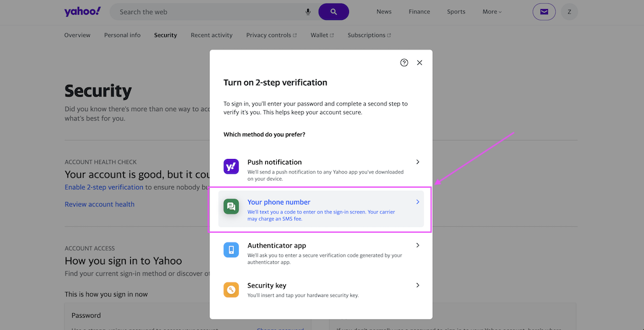
Task: Click the Search the web input field
Action: (x=206, y=12)
